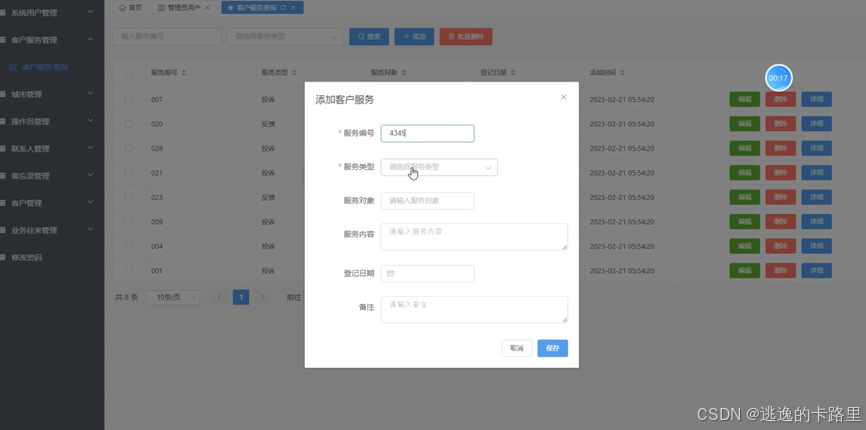Focus the 服务编号 field containing 4345
Screen dimensions: 866x430
[x=427, y=134]
